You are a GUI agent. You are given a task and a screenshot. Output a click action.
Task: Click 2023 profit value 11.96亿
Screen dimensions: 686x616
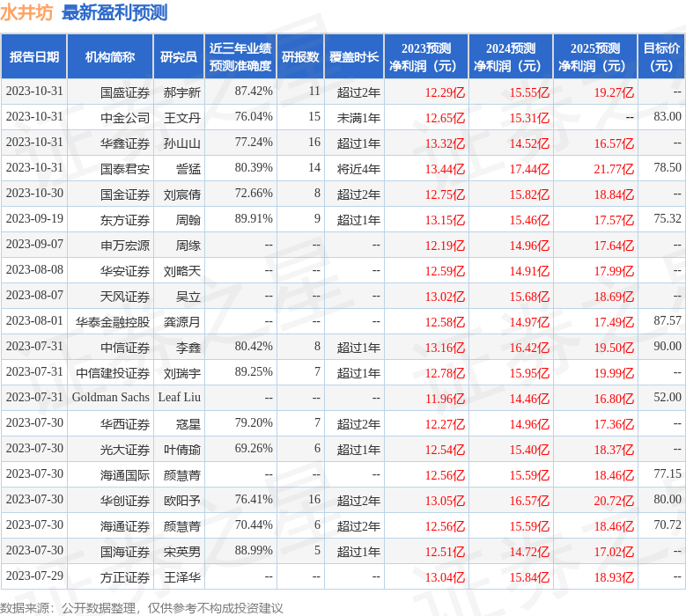[445, 399]
